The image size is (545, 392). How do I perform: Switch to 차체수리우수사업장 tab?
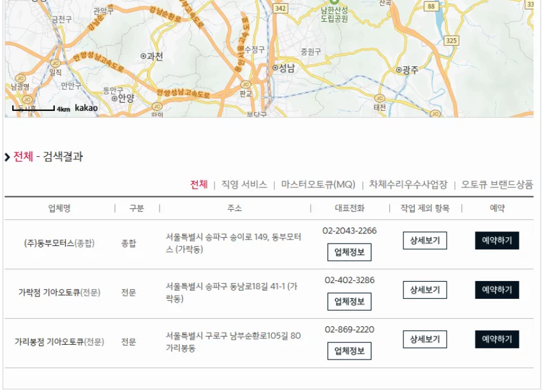pos(408,184)
